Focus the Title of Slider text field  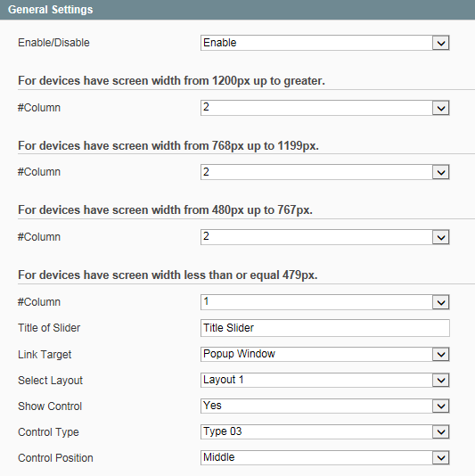[x=324, y=328]
